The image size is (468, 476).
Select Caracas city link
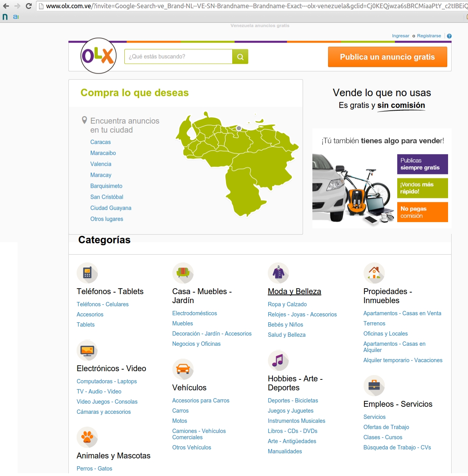100,142
